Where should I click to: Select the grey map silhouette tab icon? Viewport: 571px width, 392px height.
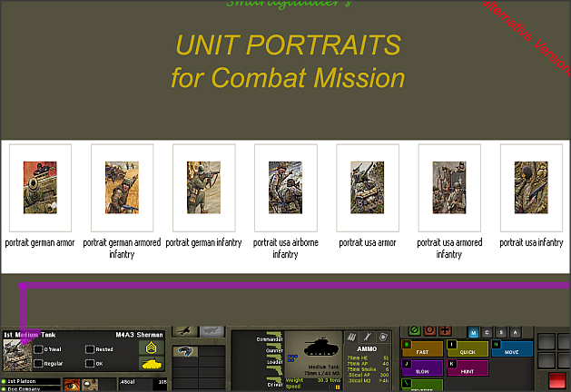212,330
